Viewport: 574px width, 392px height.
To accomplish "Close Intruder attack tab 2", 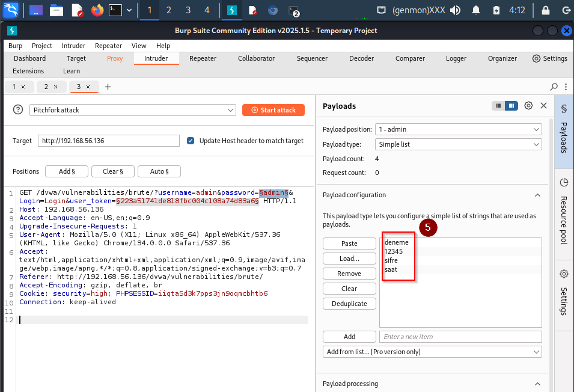I will point(56,87).
